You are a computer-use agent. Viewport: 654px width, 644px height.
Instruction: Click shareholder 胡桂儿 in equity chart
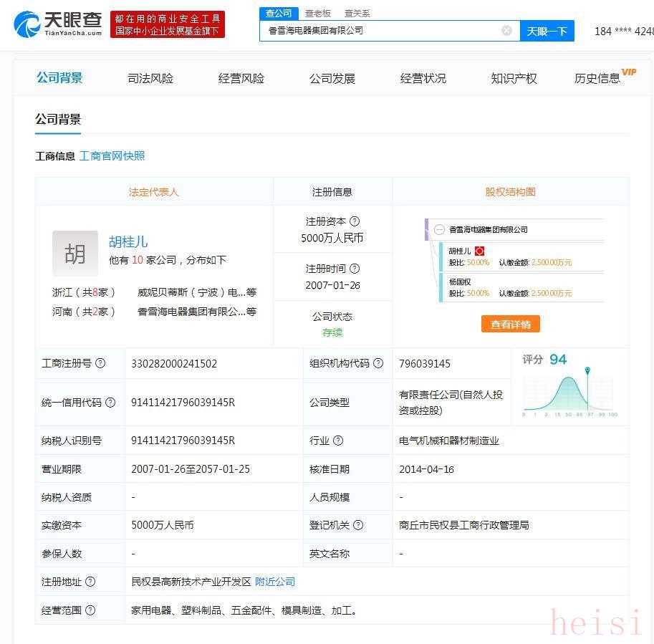[460, 251]
